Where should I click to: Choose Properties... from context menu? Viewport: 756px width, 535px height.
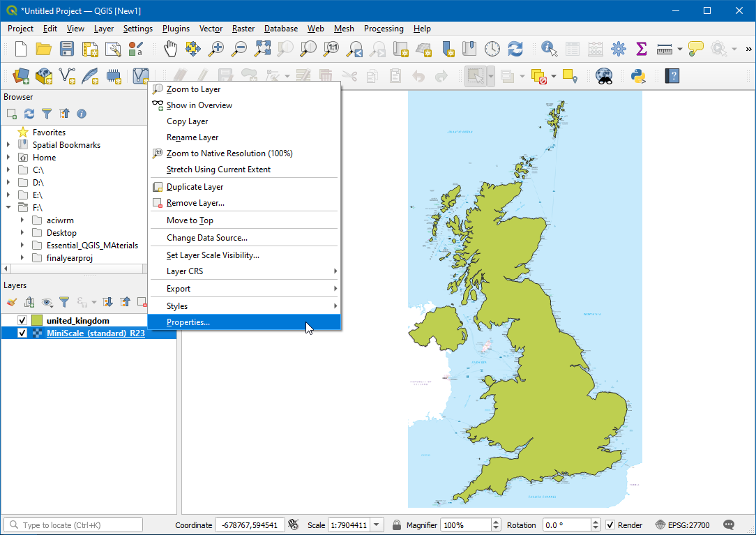(188, 322)
